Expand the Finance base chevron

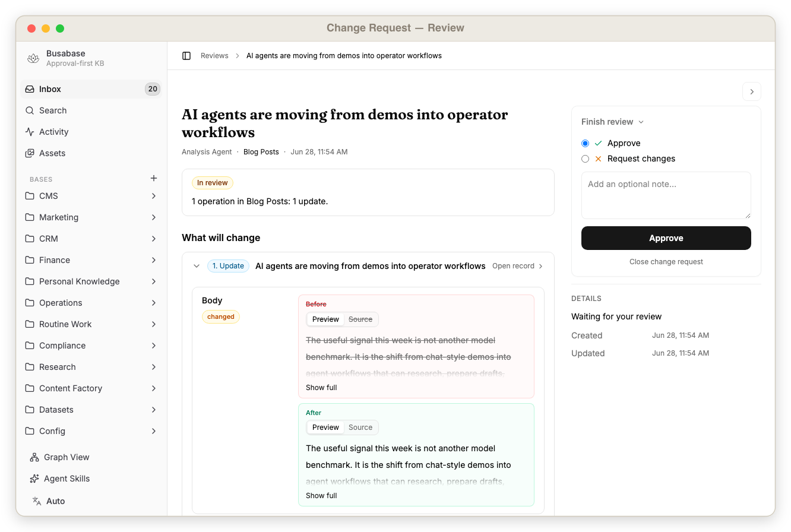tap(154, 260)
